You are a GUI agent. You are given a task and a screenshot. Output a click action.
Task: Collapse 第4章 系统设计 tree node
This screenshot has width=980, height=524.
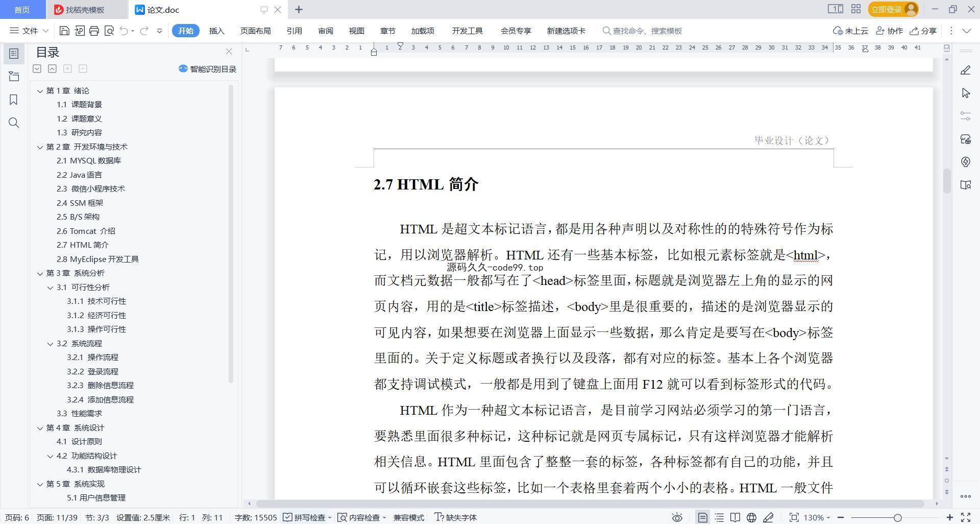[x=40, y=428]
